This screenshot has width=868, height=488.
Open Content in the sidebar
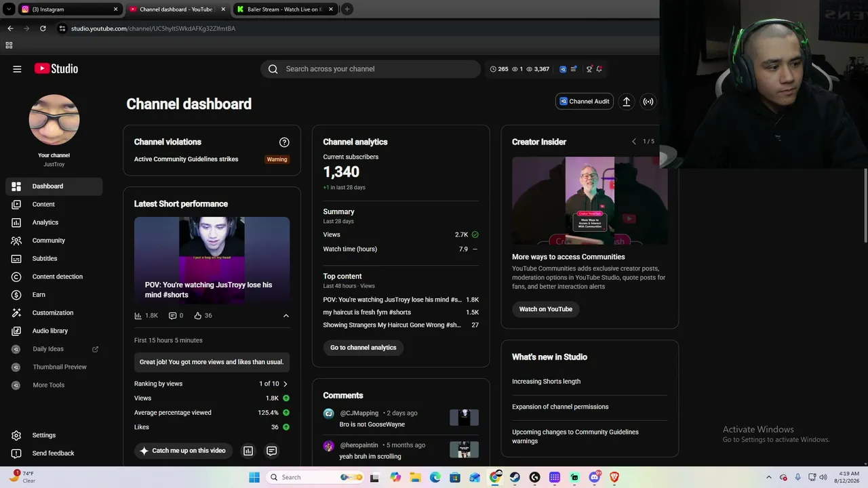[54, 205]
